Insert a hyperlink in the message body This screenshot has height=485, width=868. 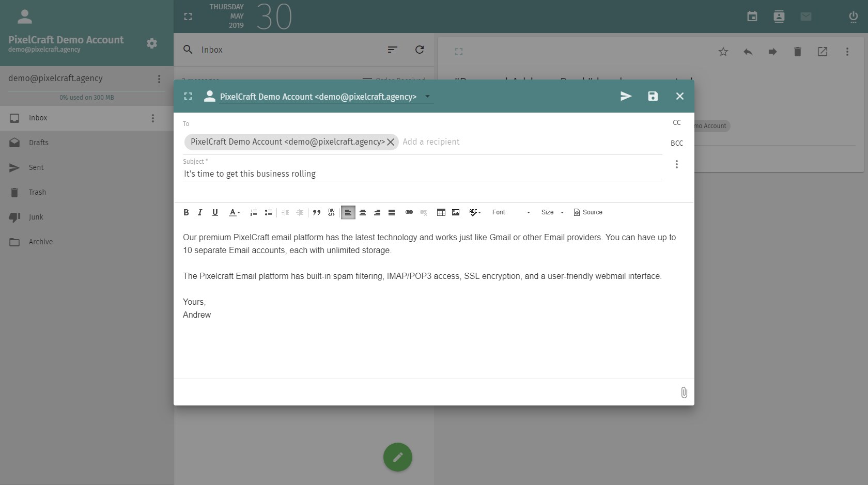(x=409, y=212)
